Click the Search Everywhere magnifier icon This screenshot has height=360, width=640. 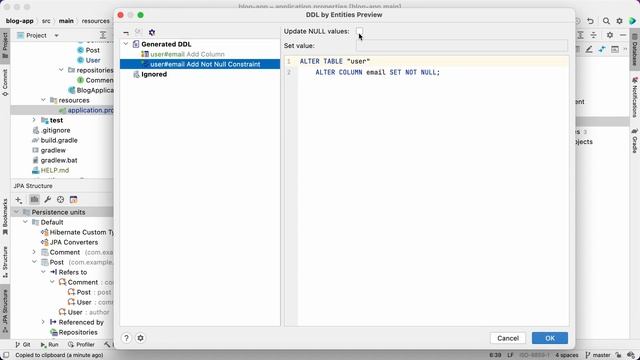pos(607,21)
